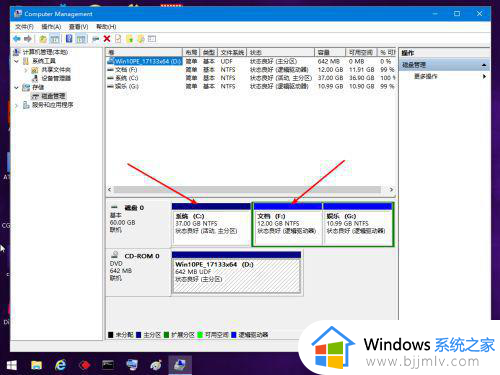Click the toolbar icon right of the green-arrow page

141,39
